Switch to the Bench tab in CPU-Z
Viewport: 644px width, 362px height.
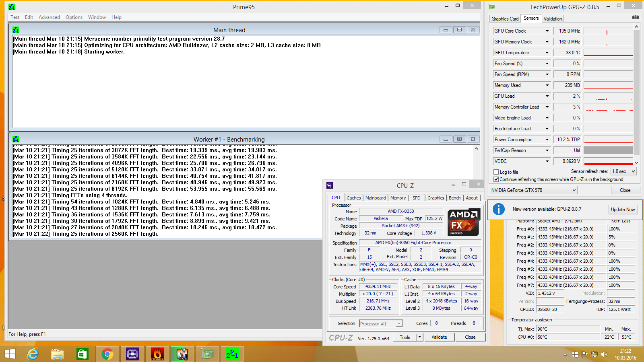point(454,198)
